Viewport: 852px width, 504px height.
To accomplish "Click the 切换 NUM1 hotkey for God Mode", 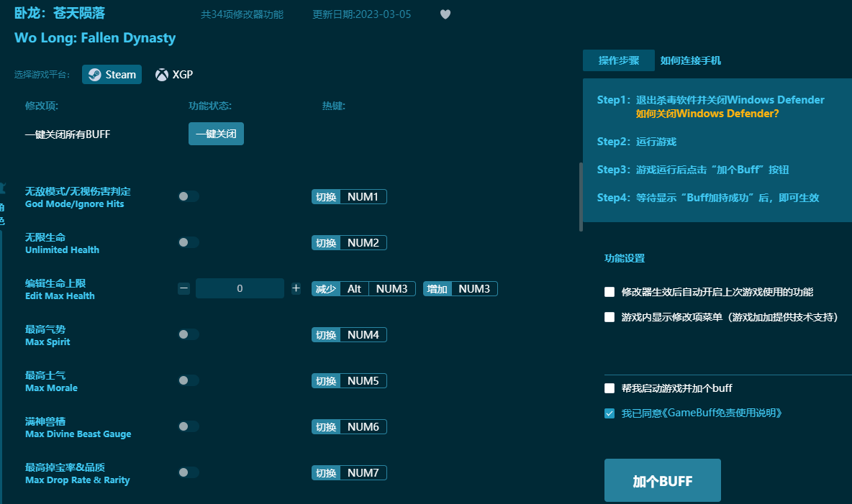I will tap(349, 196).
